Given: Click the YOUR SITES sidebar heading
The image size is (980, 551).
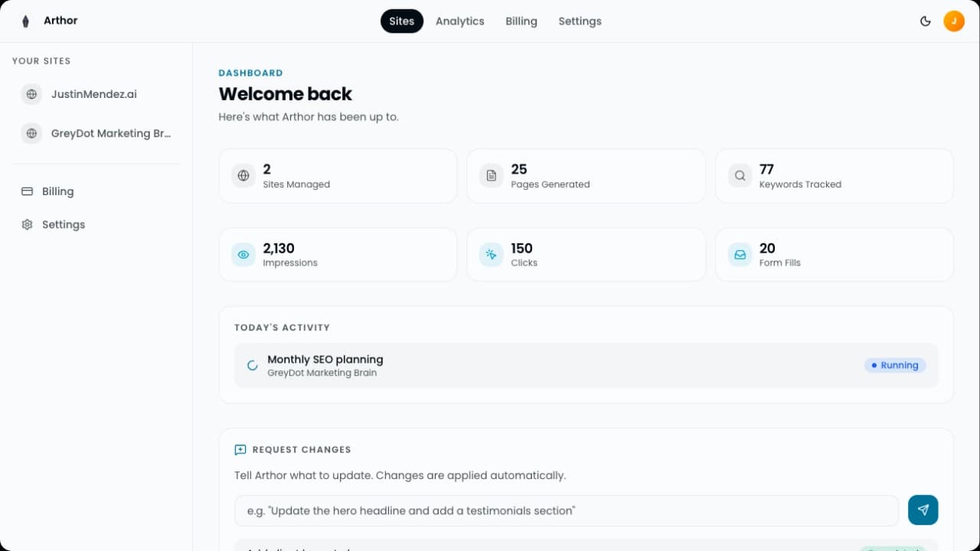Looking at the screenshot, I should point(41,61).
